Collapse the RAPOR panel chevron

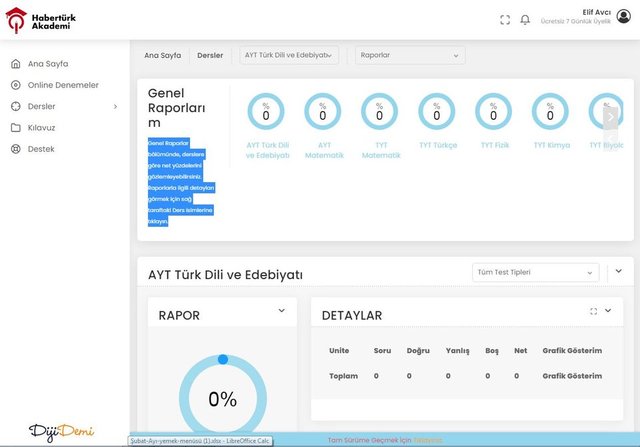(281, 312)
